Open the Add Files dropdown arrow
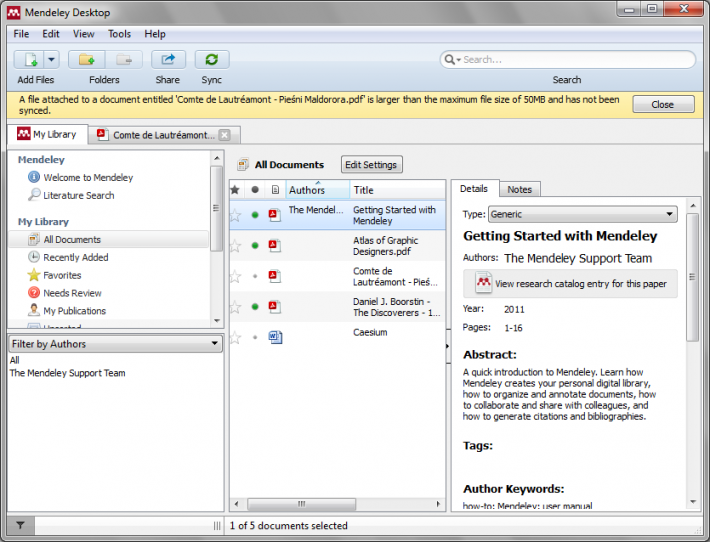Image resolution: width=710 pixels, height=542 pixels. click(51, 59)
